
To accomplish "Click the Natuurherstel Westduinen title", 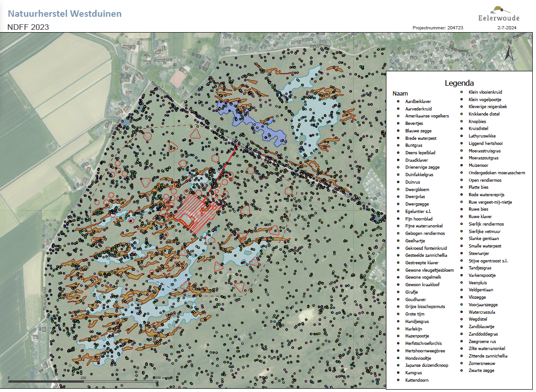I will click(65, 14).
